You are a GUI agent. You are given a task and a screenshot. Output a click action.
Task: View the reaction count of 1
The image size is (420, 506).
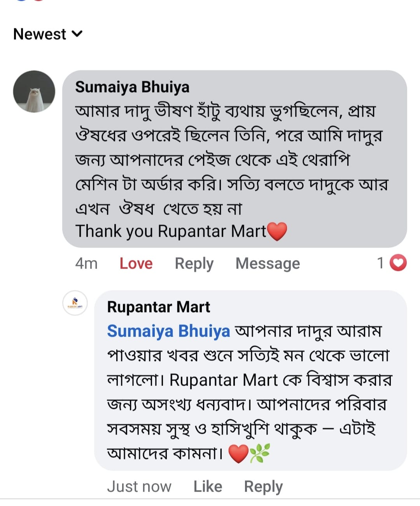(x=381, y=263)
